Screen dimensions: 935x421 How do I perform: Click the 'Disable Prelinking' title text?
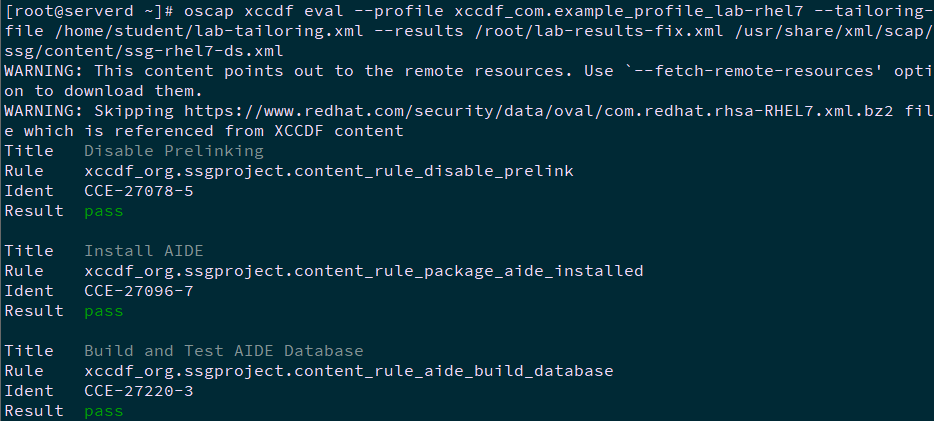(173, 151)
